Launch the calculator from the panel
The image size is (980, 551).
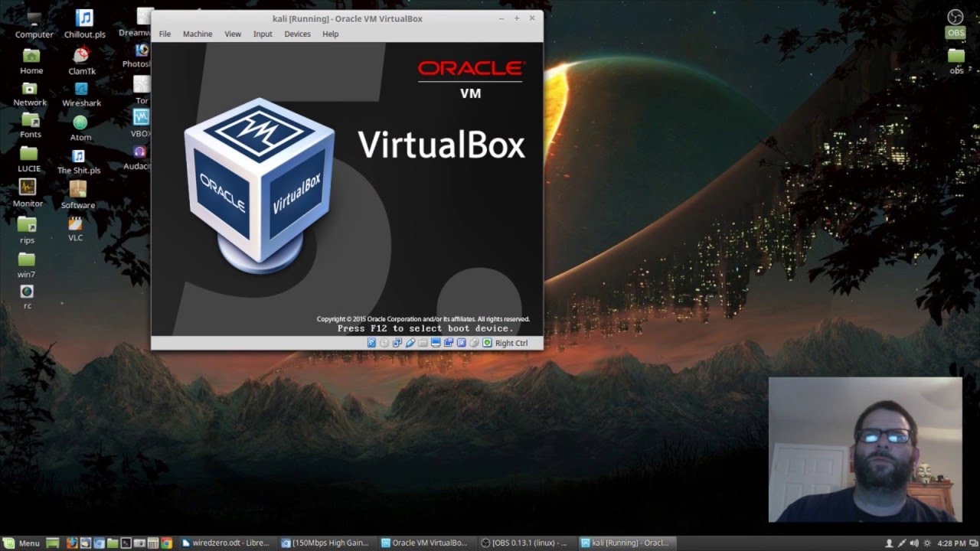(x=153, y=543)
